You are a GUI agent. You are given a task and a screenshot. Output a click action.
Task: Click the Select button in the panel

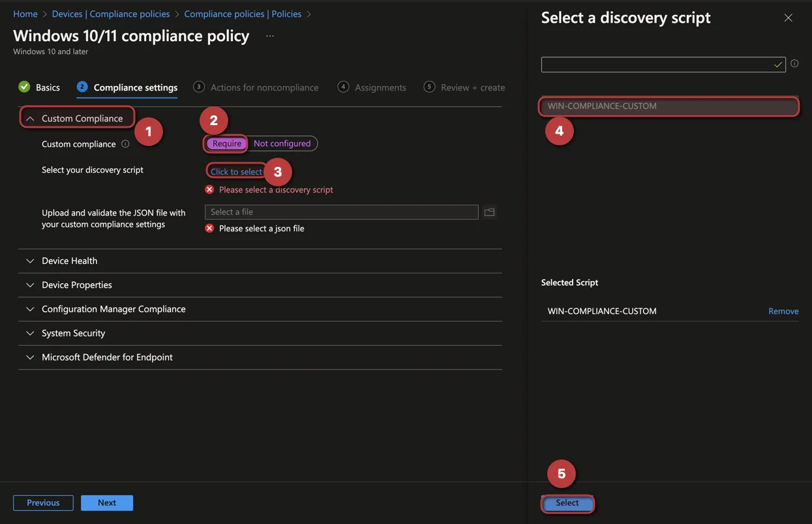pyautogui.click(x=567, y=502)
